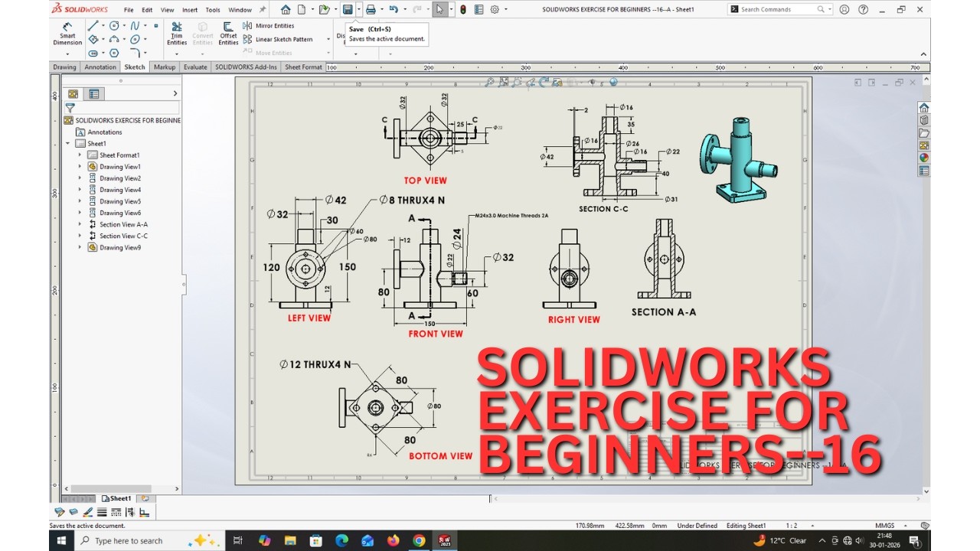Expand the FeatureManager panel tabs chevron

click(x=175, y=93)
